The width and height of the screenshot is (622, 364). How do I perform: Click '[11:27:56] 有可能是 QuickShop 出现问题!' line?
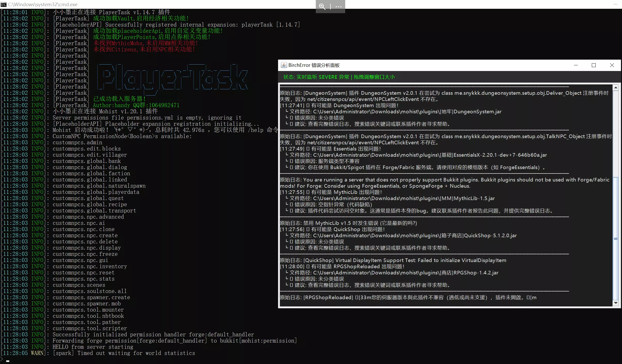(333, 229)
